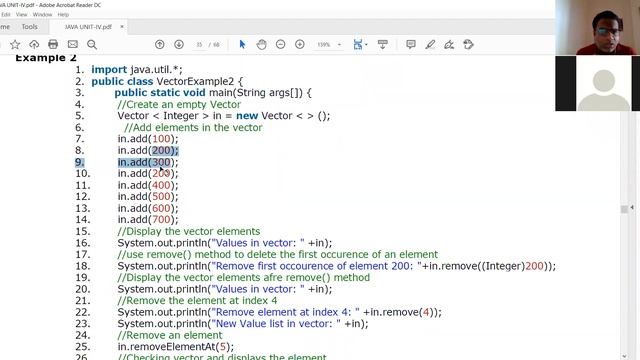The image size is (640, 360).
Task: Open the find text magnifier icon
Action: tap(92, 44)
